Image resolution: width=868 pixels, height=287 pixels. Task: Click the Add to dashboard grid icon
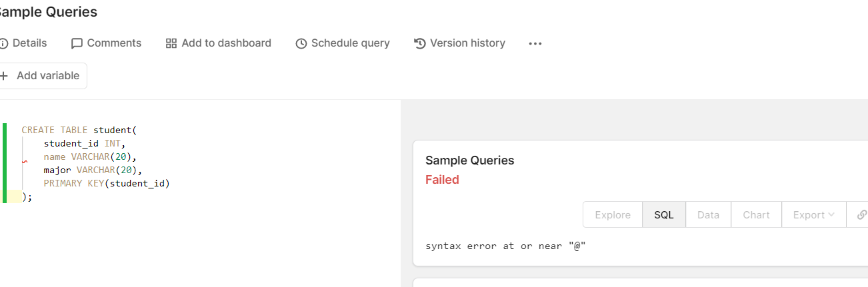point(171,43)
